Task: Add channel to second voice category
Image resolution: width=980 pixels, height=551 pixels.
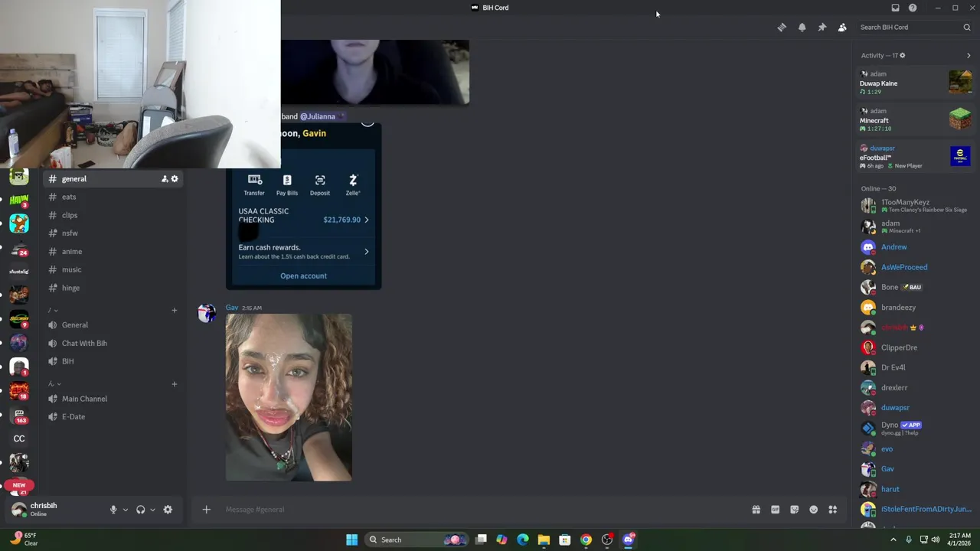Action: coord(174,384)
